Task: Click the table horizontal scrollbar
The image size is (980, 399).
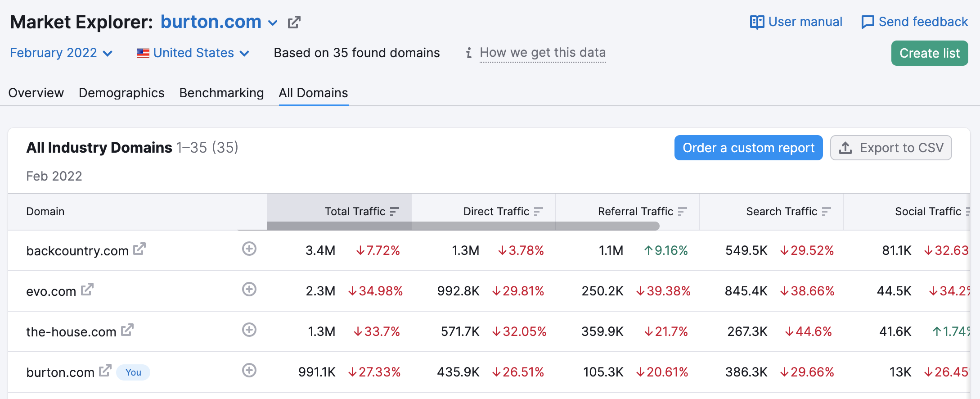Action: (463, 226)
